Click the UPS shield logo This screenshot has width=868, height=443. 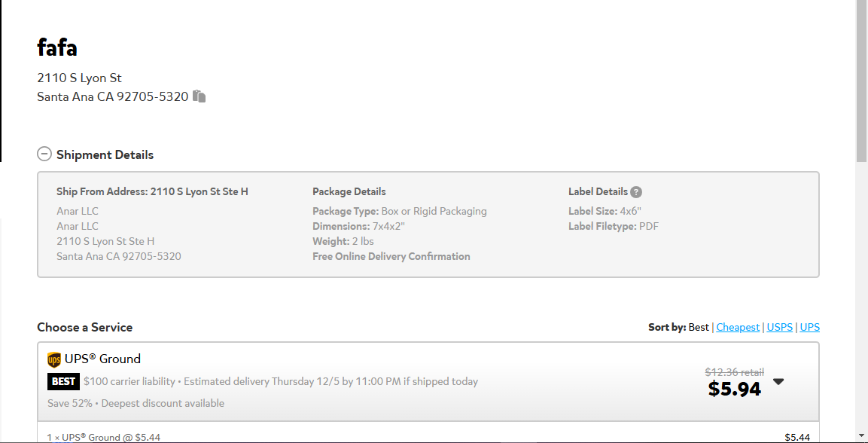click(x=54, y=360)
